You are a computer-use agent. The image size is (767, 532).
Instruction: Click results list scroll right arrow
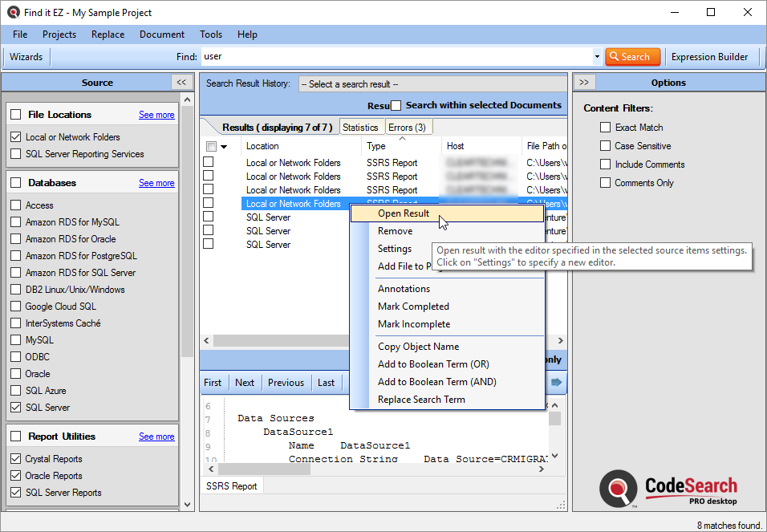pos(561,340)
